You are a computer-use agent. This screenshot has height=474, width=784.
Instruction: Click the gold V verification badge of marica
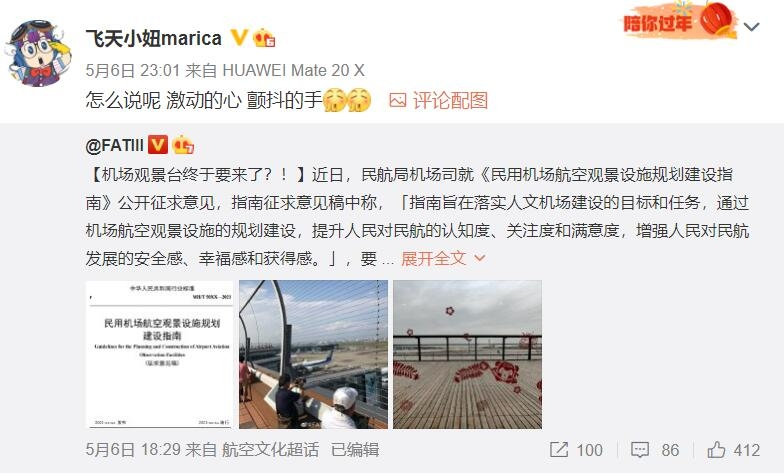click(x=238, y=38)
